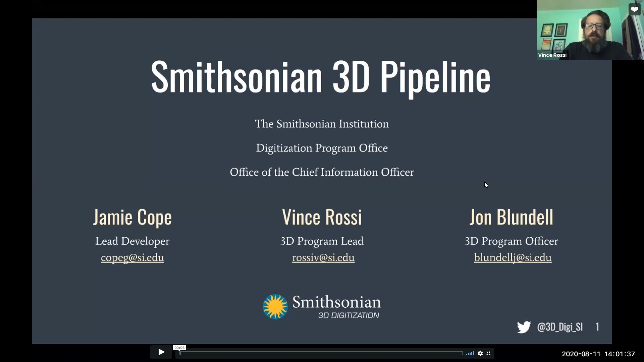Play the video
644x362 pixels.
click(x=161, y=352)
